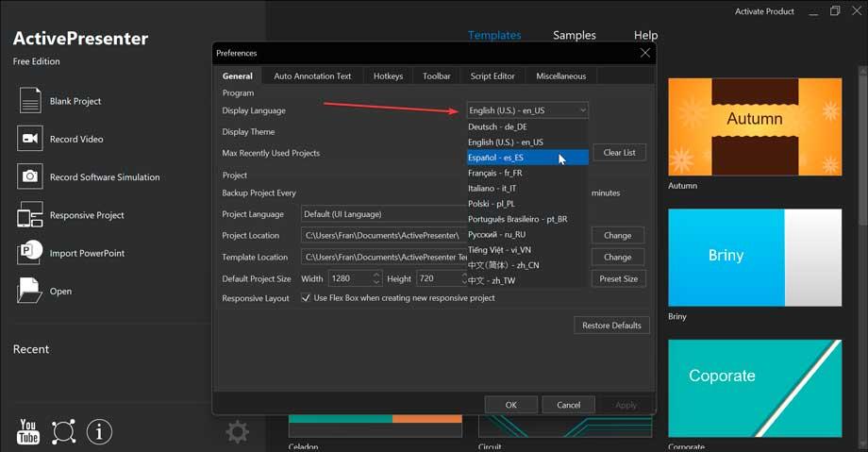Click Change beside Template Location
868x452 pixels.
617,257
